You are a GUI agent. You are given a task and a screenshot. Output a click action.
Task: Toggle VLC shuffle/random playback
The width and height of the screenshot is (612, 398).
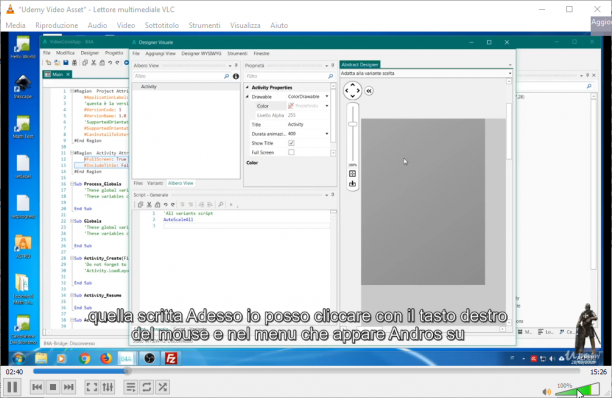pos(163,387)
